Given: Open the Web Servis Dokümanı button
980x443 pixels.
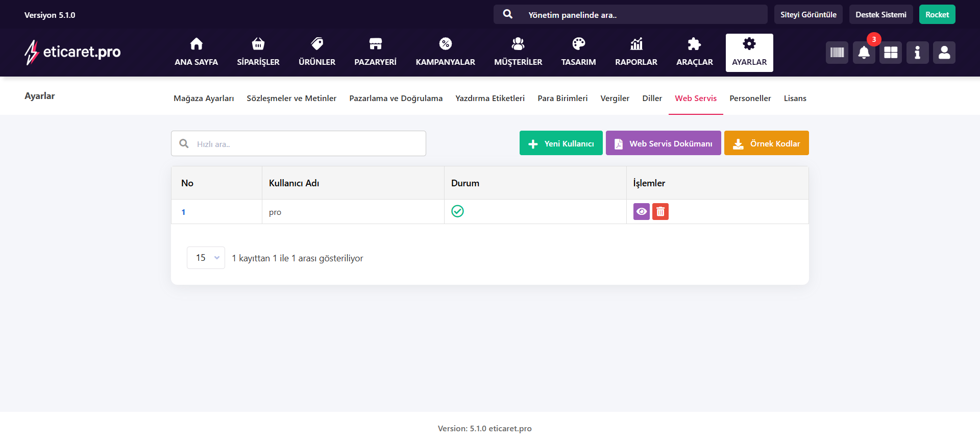Looking at the screenshot, I should pyautogui.click(x=663, y=143).
